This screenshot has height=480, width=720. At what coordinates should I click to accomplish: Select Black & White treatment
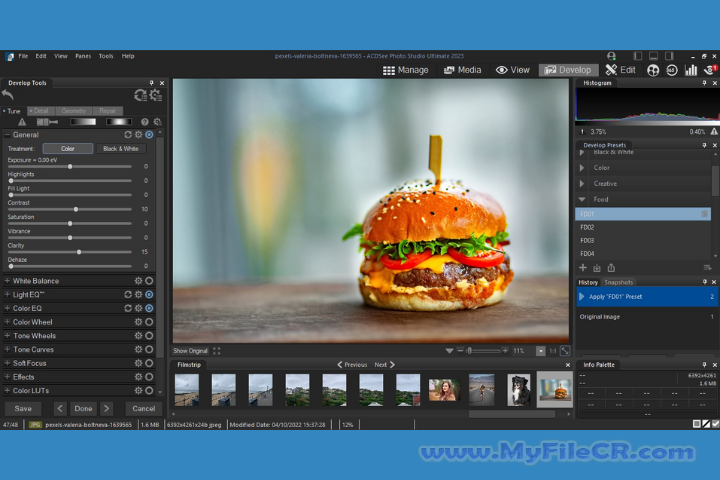click(x=121, y=148)
